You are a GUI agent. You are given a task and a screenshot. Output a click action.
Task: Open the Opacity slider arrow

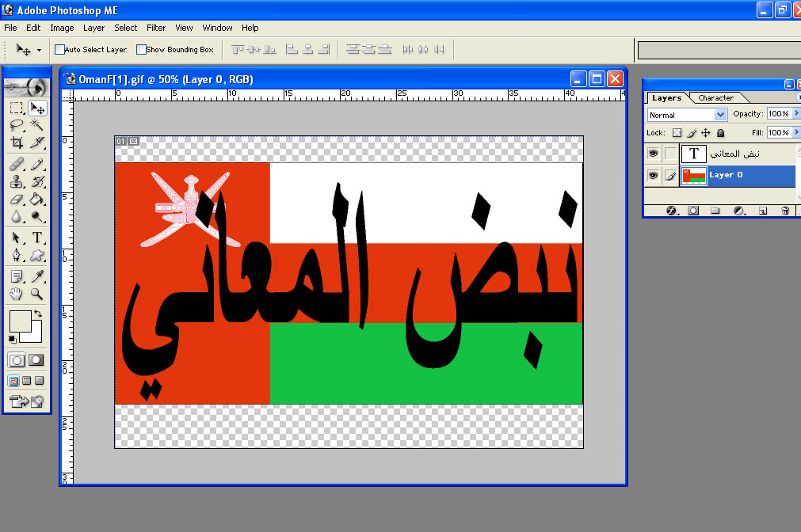click(796, 113)
